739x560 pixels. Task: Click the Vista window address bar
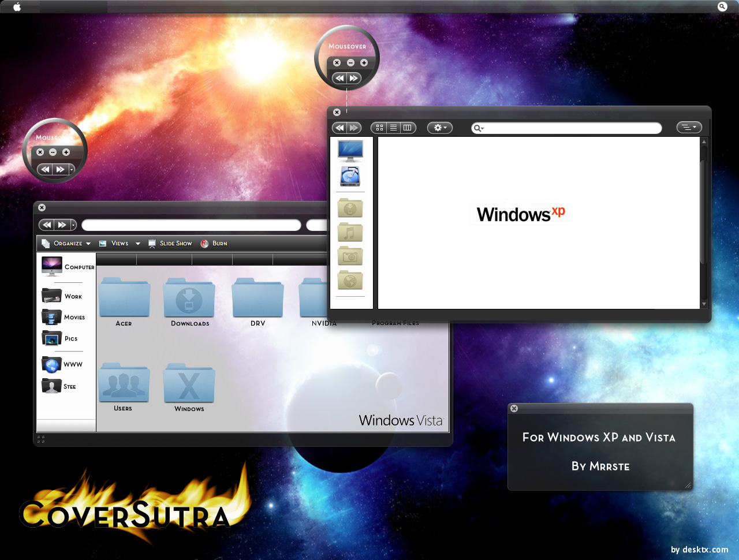tap(191, 225)
